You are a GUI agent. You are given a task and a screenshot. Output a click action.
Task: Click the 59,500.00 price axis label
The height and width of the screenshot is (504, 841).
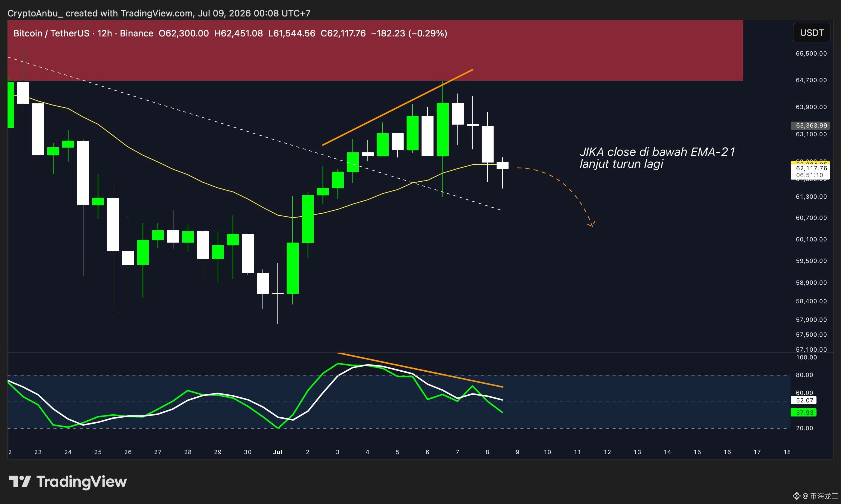click(811, 261)
